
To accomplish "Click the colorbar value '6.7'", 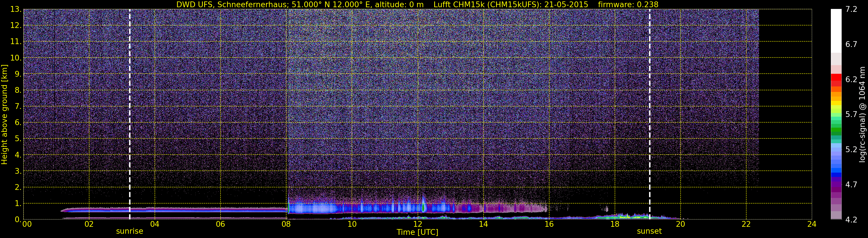I will [x=851, y=44].
